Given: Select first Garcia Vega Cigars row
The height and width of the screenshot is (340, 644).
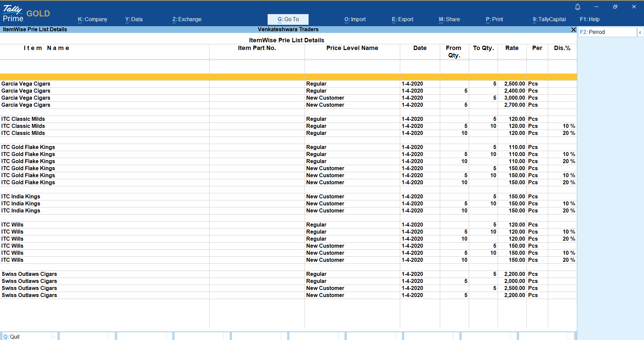Looking at the screenshot, I should pos(26,84).
